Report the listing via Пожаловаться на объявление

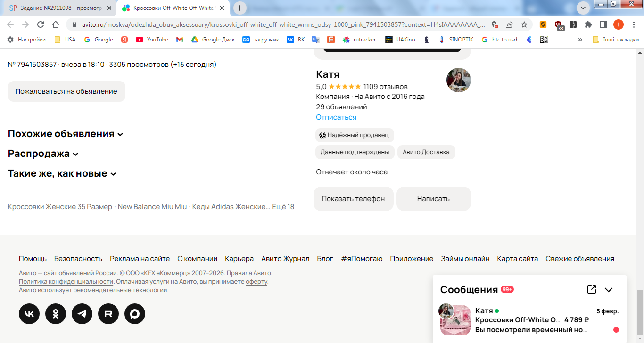tap(66, 91)
